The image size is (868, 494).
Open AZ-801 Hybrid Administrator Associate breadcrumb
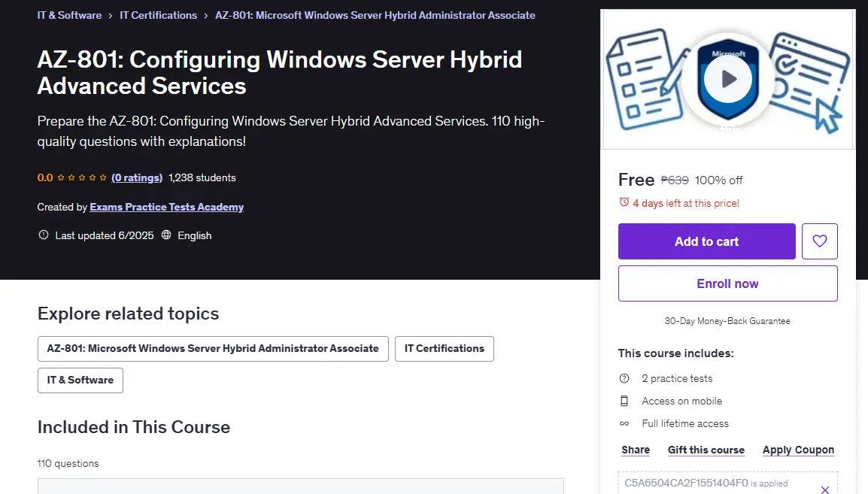(375, 15)
